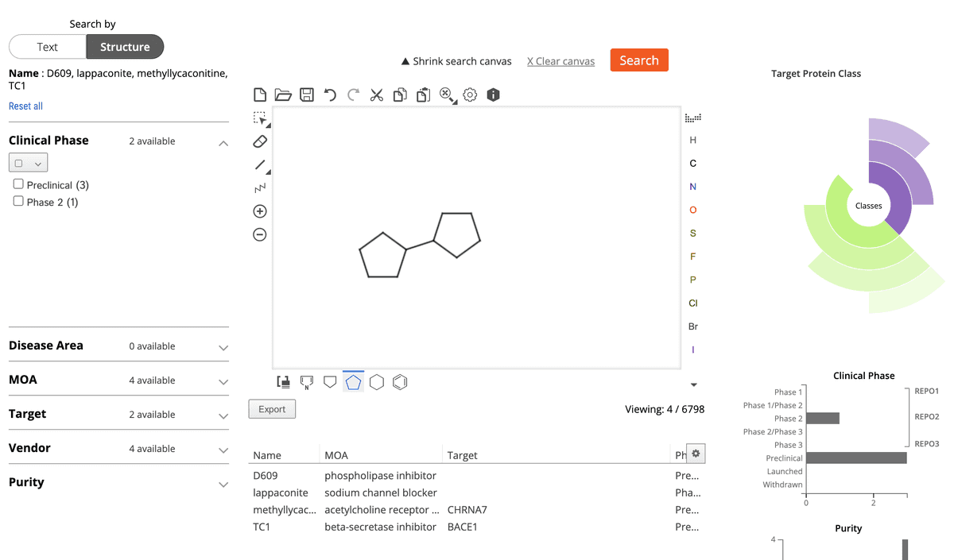Screen dimensions: 954x560
Task: Add positive charge with plus tool
Action: pos(260,211)
